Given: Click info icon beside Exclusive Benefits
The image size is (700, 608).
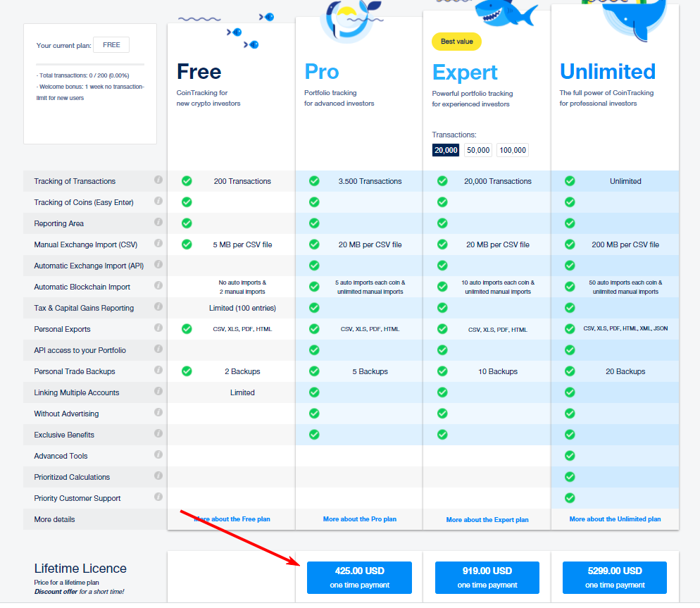Looking at the screenshot, I should [x=158, y=433].
